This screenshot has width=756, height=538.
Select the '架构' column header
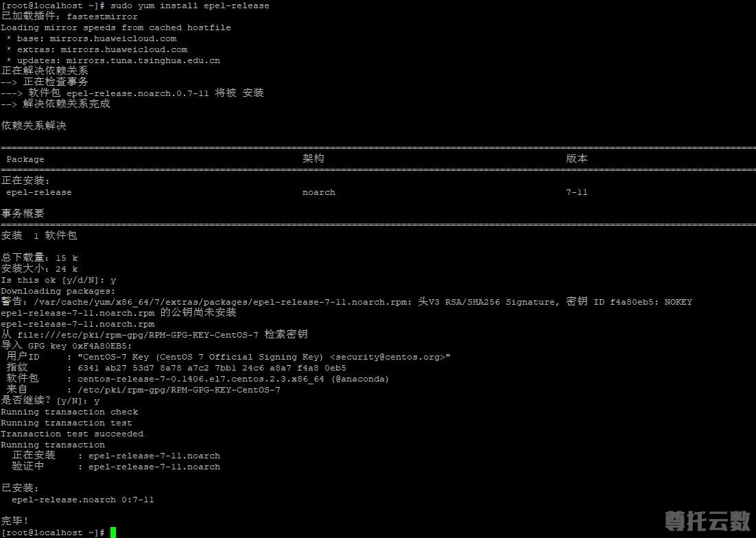click(x=313, y=159)
